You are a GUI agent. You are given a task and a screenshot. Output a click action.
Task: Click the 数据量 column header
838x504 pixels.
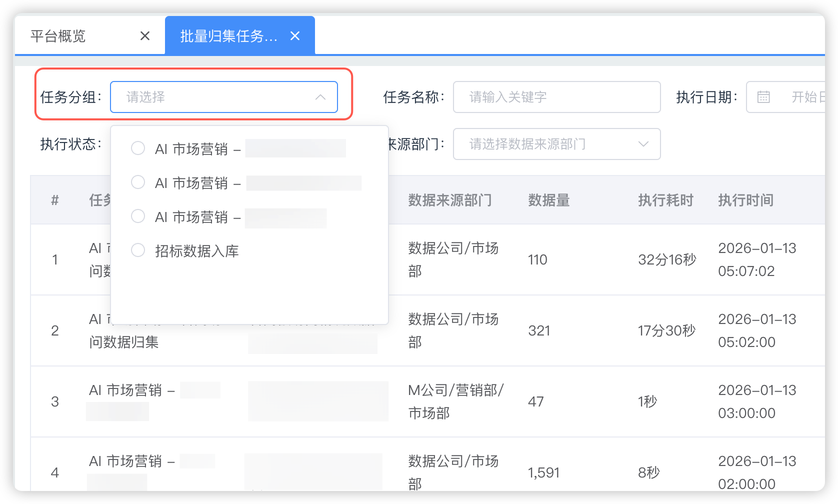[x=549, y=200]
